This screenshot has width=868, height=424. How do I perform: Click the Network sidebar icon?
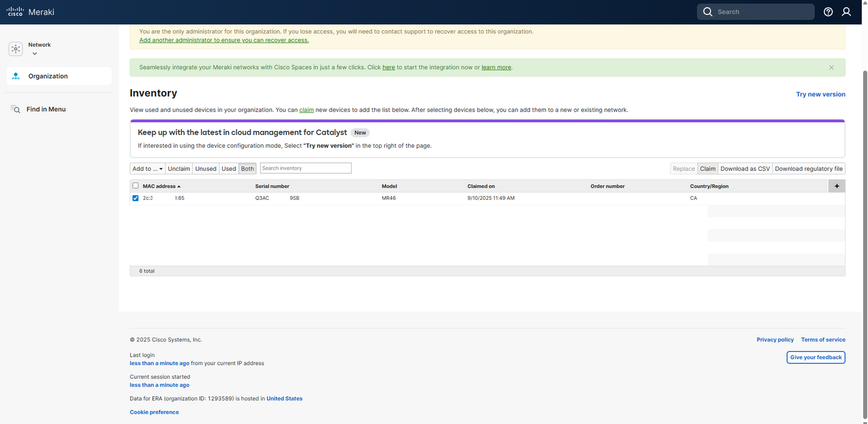(16, 49)
